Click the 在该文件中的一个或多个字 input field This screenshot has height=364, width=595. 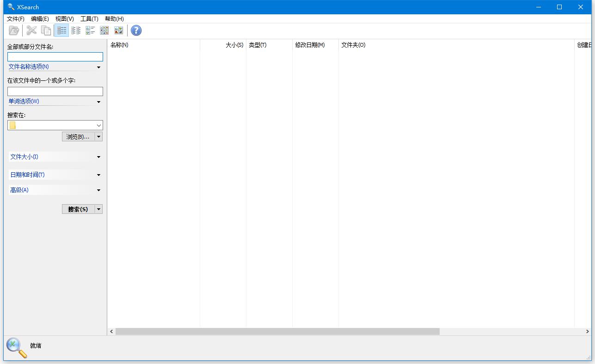click(x=55, y=91)
